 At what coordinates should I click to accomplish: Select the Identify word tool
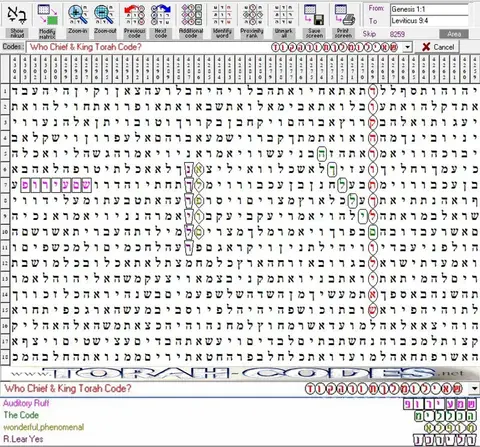pos(222,15)
